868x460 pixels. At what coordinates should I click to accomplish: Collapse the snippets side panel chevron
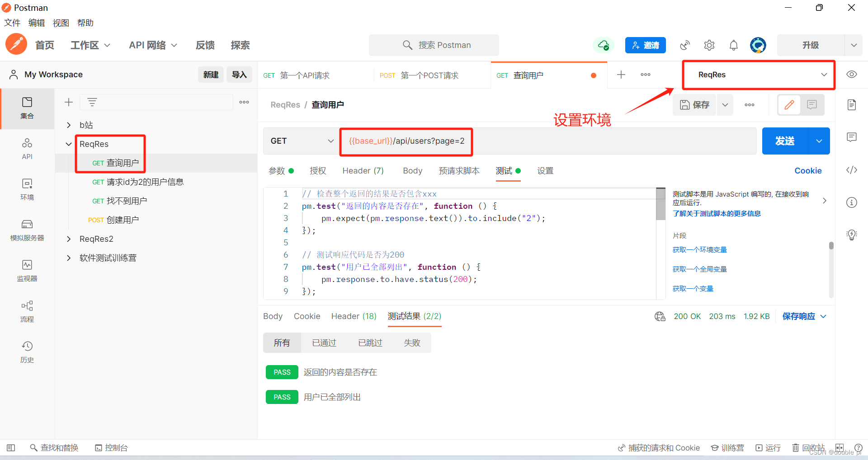tap(825, 201)
